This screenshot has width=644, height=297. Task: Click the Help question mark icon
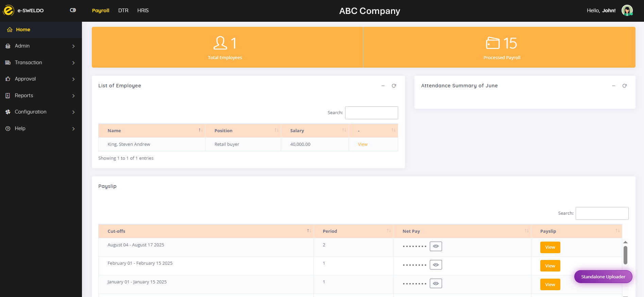coord(8,128)
